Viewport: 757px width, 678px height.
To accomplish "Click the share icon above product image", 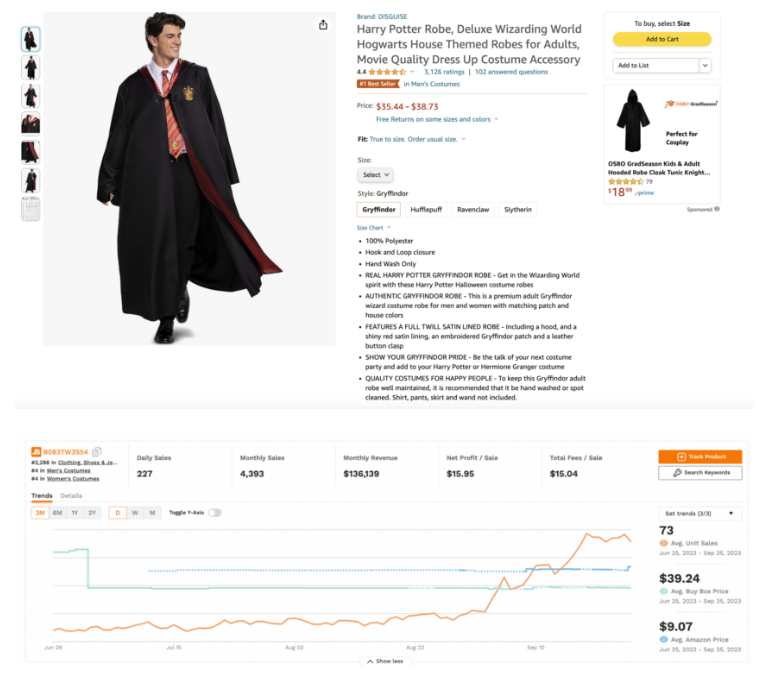I will coord(323,25).
